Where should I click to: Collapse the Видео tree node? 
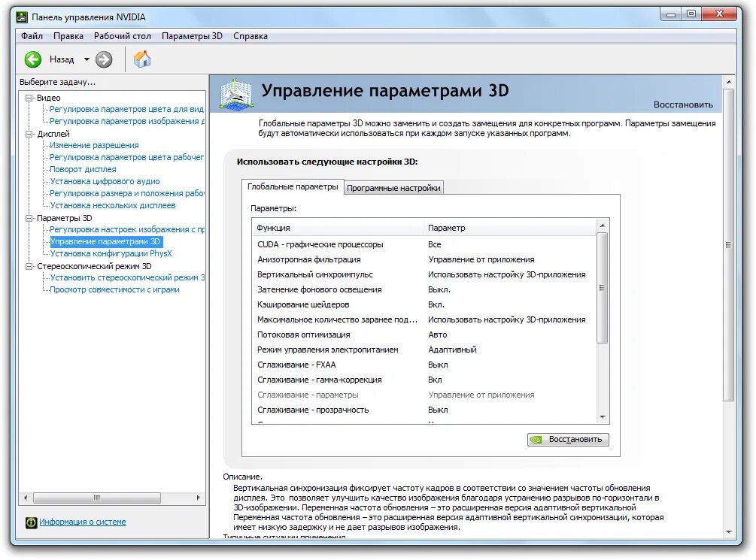click(29, 98)
